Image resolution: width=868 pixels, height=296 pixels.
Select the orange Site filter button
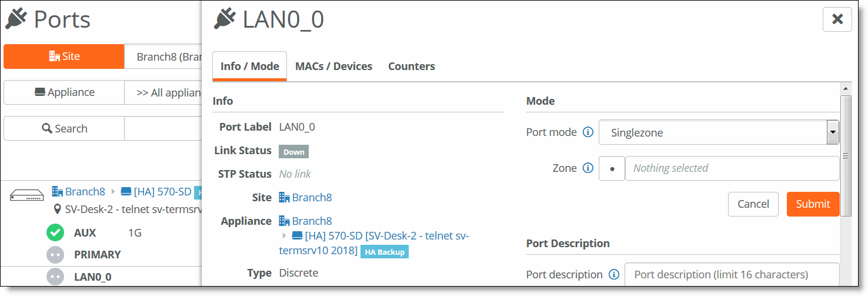[x=64, y=56]
